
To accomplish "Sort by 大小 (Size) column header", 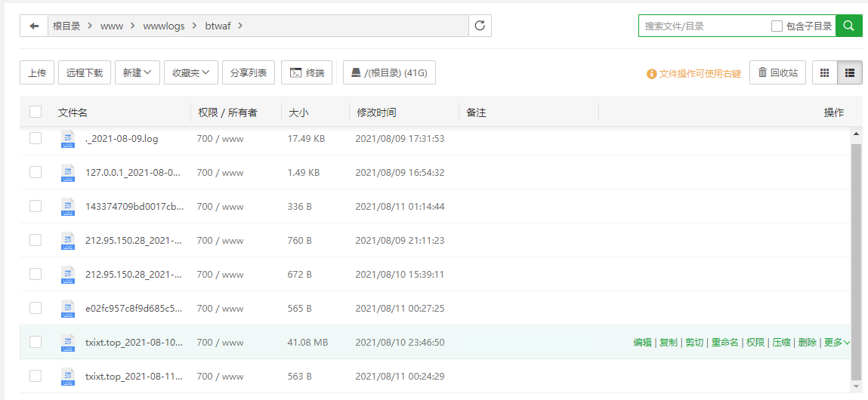I will [299, 112].
